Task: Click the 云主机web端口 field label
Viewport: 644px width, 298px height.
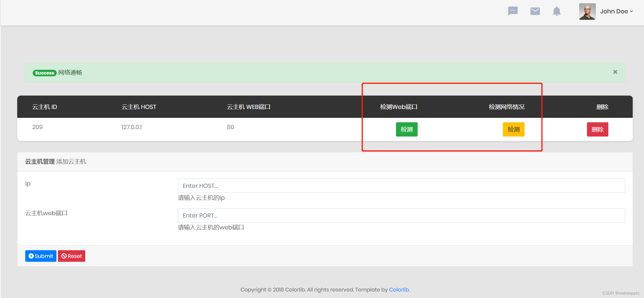Action: pos(46,213)
